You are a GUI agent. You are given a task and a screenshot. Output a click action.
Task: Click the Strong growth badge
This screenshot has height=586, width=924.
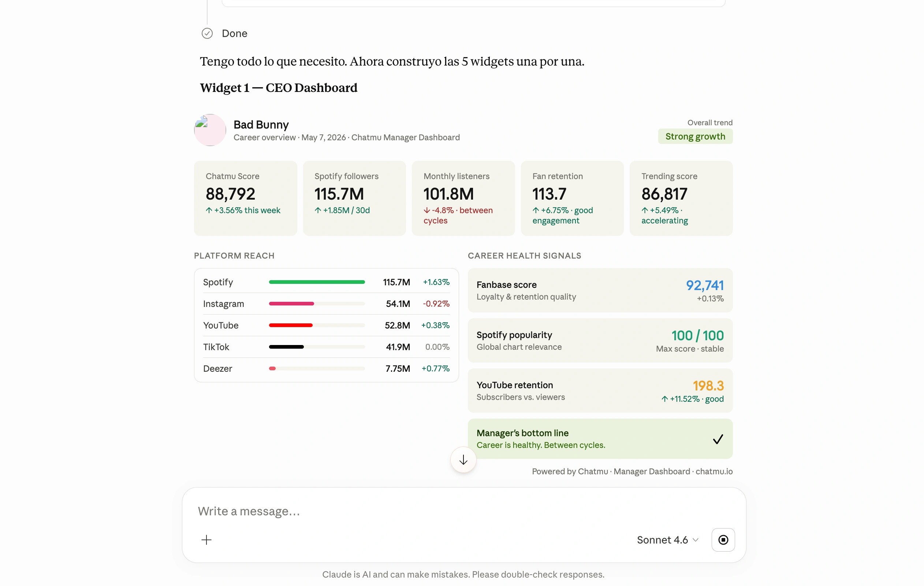coord(695,136)
